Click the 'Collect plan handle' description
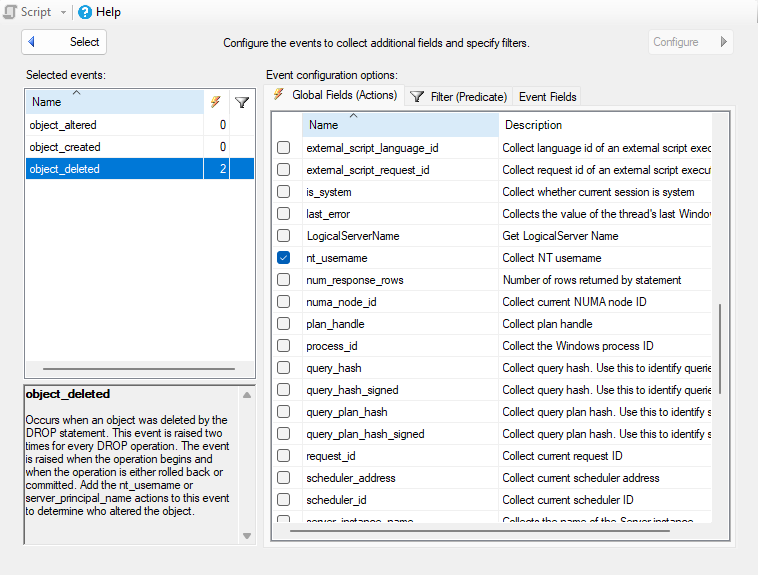Image resolution: width=758 pixels, height=575 pixels. [547, 324]
